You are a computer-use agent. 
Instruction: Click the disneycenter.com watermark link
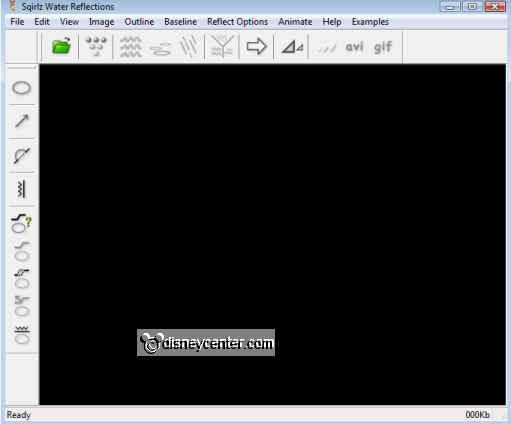pyautogui.click(x=206, y=343)
